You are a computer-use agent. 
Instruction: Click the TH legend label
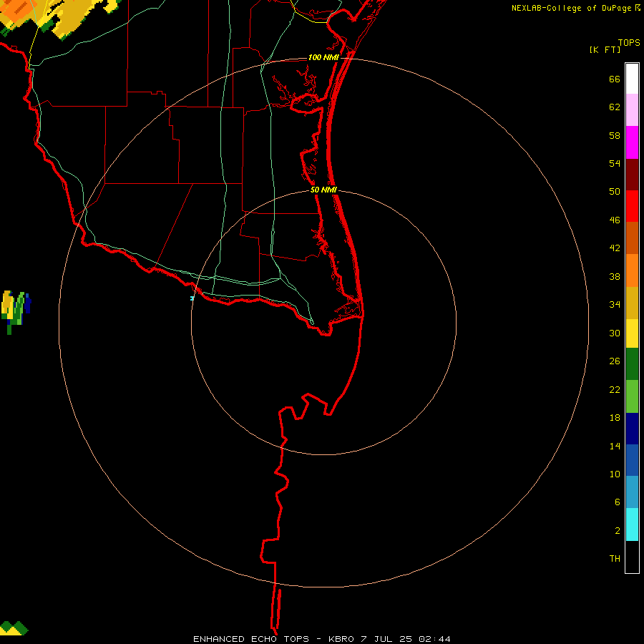615,559
